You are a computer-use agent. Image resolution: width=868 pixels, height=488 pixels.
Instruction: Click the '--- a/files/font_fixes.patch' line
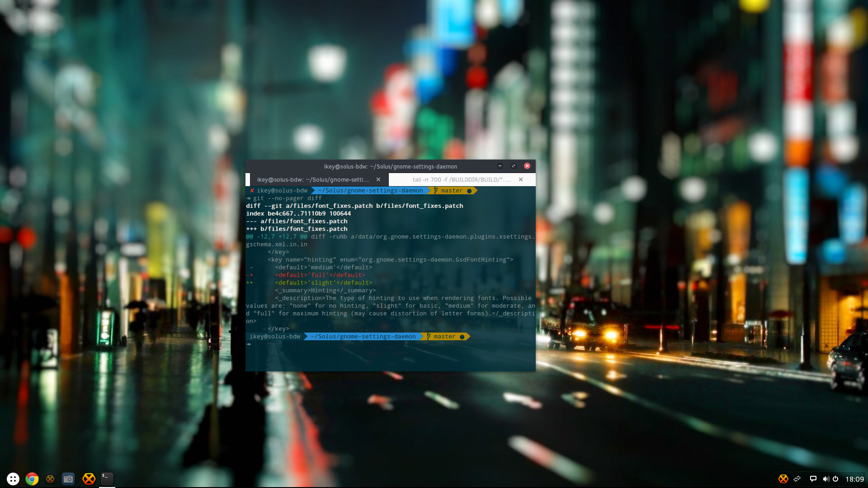click(297, 221)
